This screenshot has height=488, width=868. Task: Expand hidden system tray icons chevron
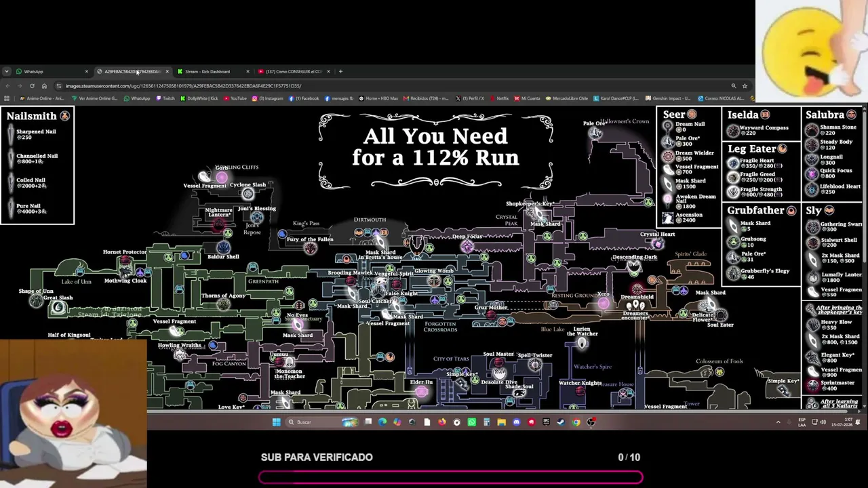(778, 422)
